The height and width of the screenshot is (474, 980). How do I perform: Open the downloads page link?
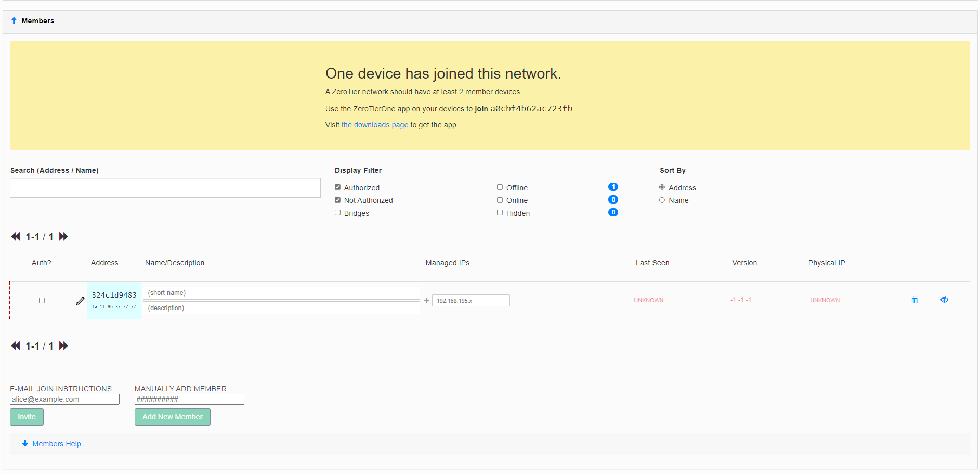374,125
